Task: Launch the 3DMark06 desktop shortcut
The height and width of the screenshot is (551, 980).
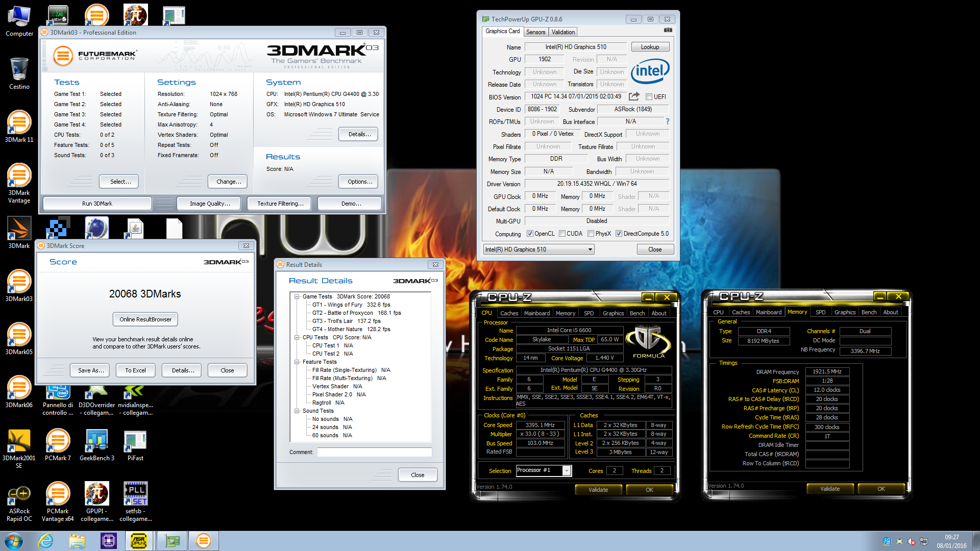Action: pos(19,392)
